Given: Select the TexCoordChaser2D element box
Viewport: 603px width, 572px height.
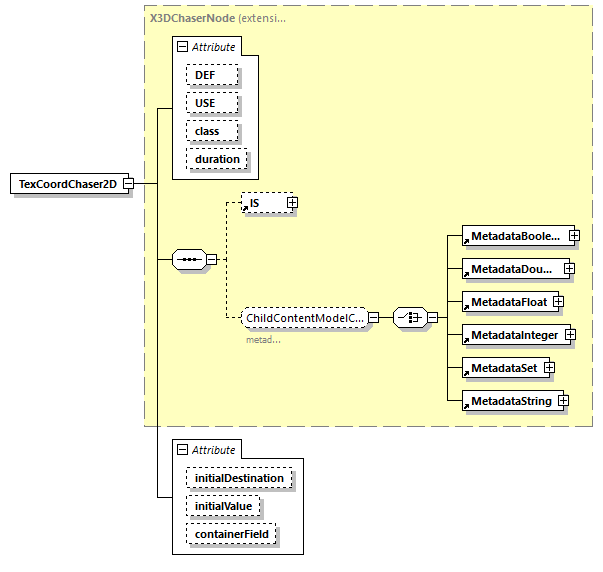Looking at the screenshot, I should [x=66, y=184].
